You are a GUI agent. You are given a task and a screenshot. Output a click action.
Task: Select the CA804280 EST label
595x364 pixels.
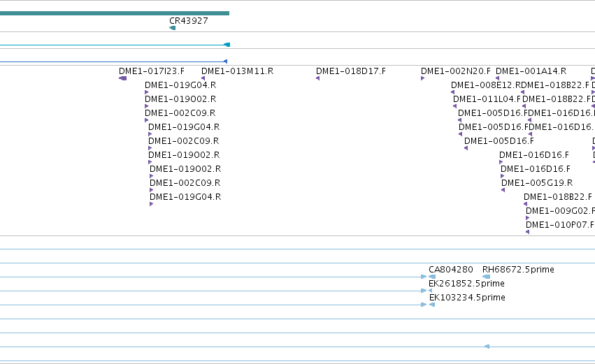tap(451, 270)
